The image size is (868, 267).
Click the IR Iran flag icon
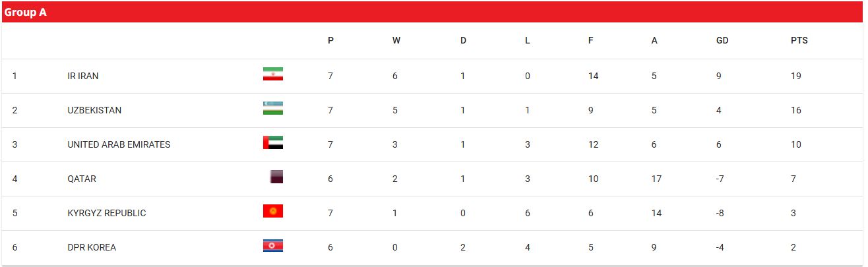tap(273, 74)
